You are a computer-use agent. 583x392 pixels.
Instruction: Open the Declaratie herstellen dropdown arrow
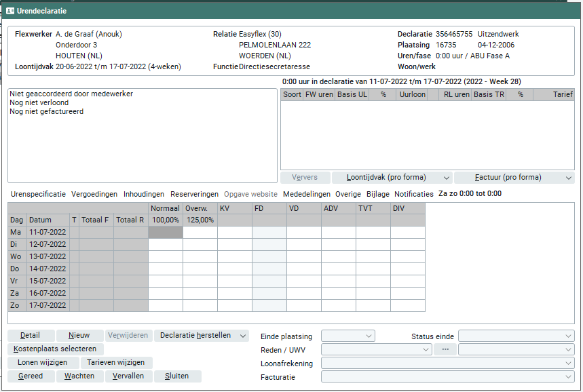243,336
